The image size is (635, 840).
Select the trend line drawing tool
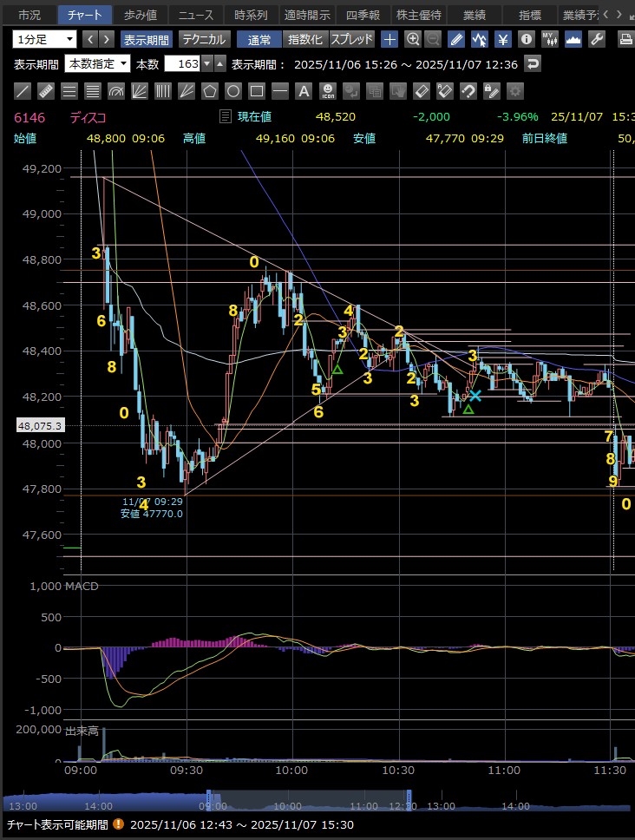[x=23, y=91]
